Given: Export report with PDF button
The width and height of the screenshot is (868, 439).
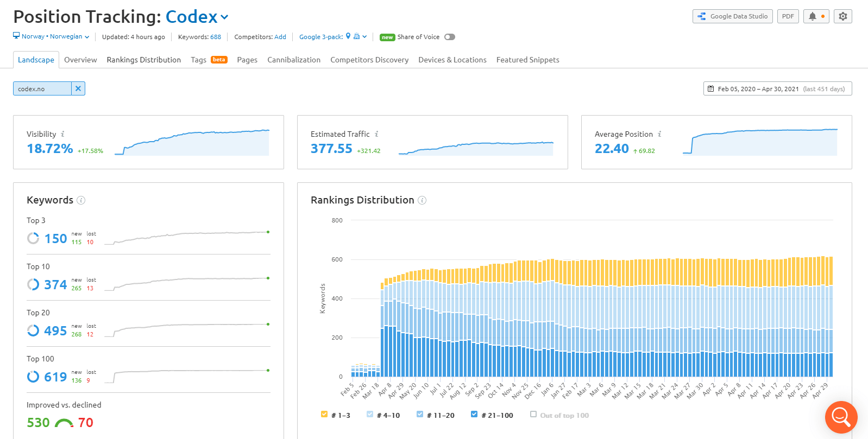Looking at the screenshot, I should (788, 16).
